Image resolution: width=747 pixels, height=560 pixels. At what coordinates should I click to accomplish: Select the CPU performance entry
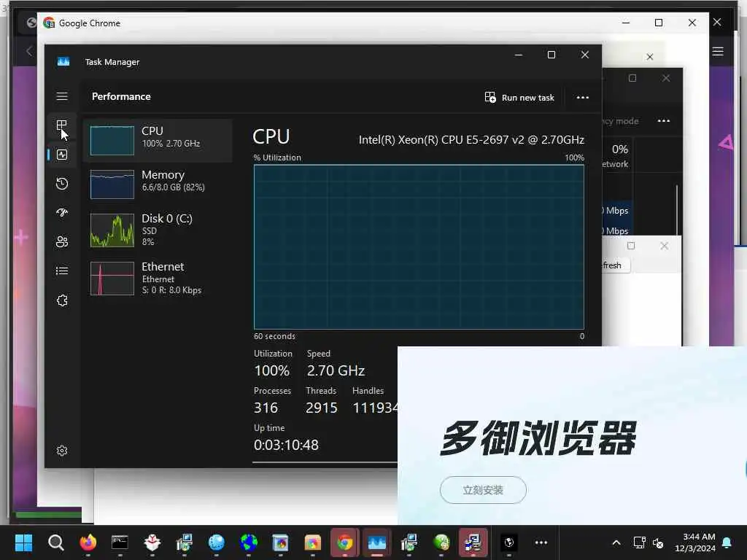click(x=158, y=141)
